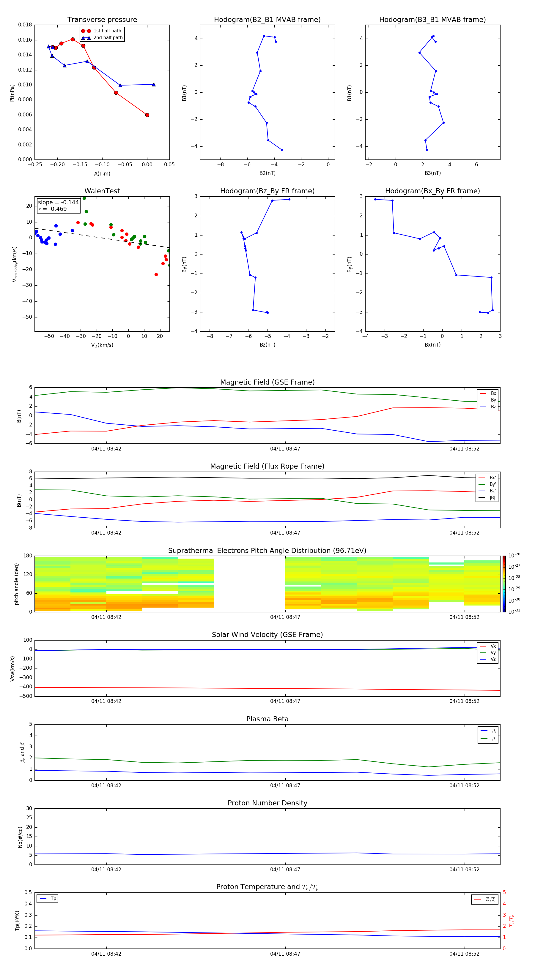Select the βp entry in Plasma Beta legend
This screenshot has height=980, width=535.
pyautogui.click(x=488, y=731)
